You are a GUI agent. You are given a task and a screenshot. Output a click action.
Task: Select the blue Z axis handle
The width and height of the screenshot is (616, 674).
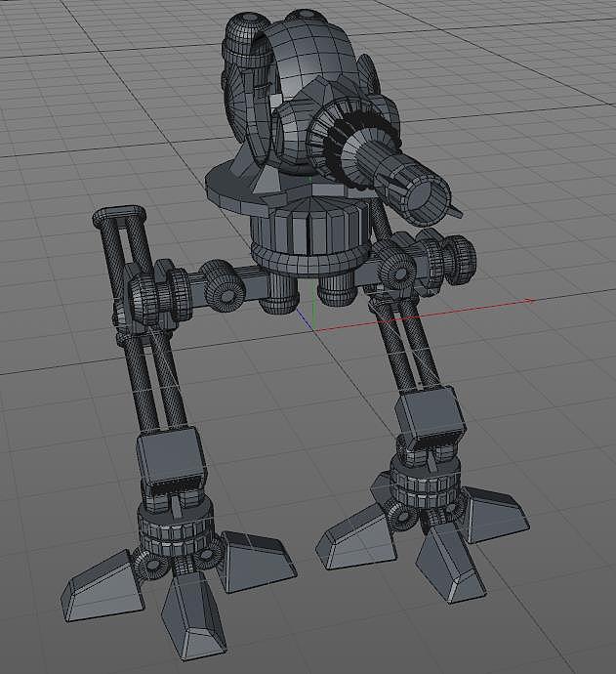coord(305,318)
